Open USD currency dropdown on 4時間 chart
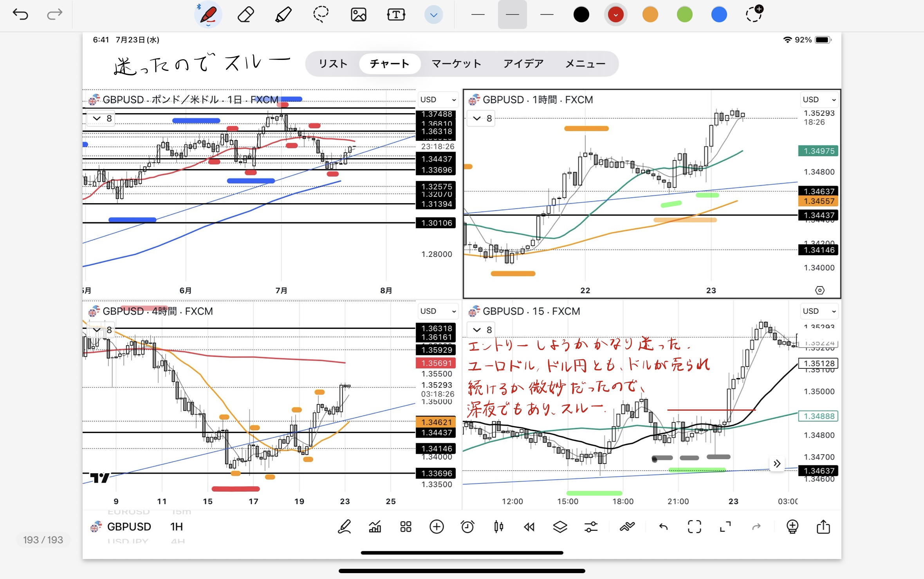The image size is (924, 579). pos(438,311)
